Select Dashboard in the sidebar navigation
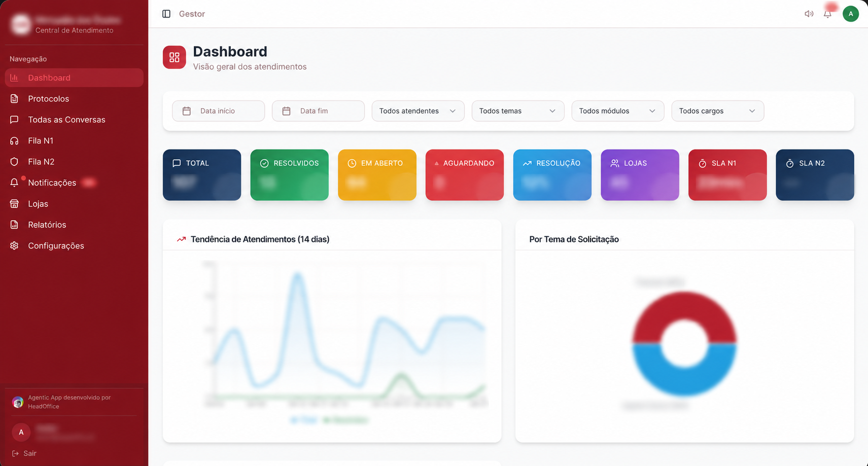Screen dimensions: 868x466 coord(74,78)
